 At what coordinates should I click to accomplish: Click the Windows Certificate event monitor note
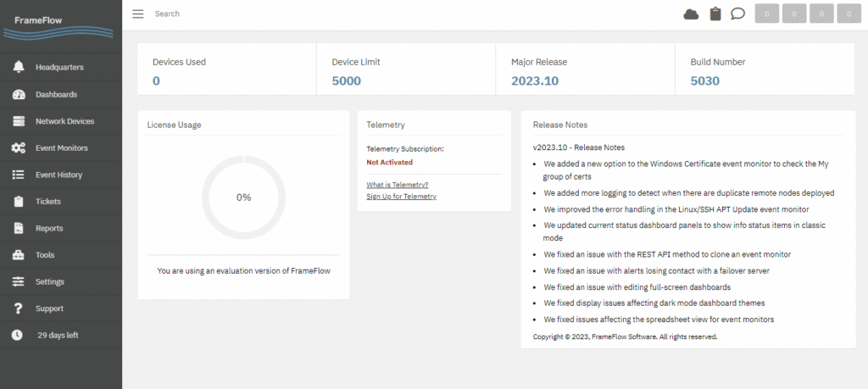[x=685, y=170]
